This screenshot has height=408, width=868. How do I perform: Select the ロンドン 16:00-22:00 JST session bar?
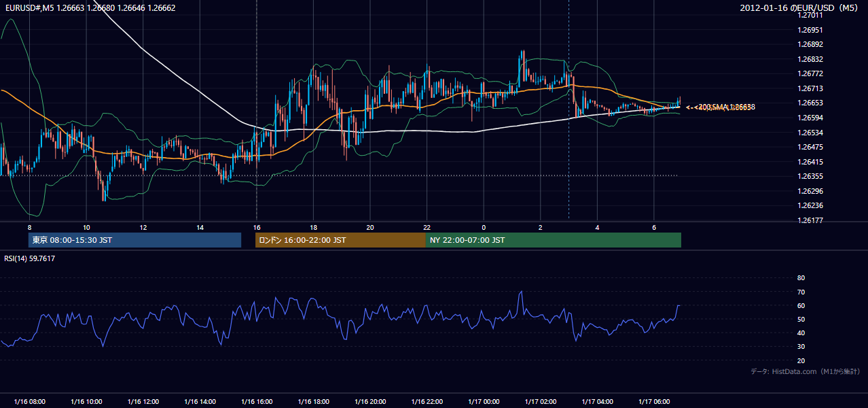click(x=340, y=240)
